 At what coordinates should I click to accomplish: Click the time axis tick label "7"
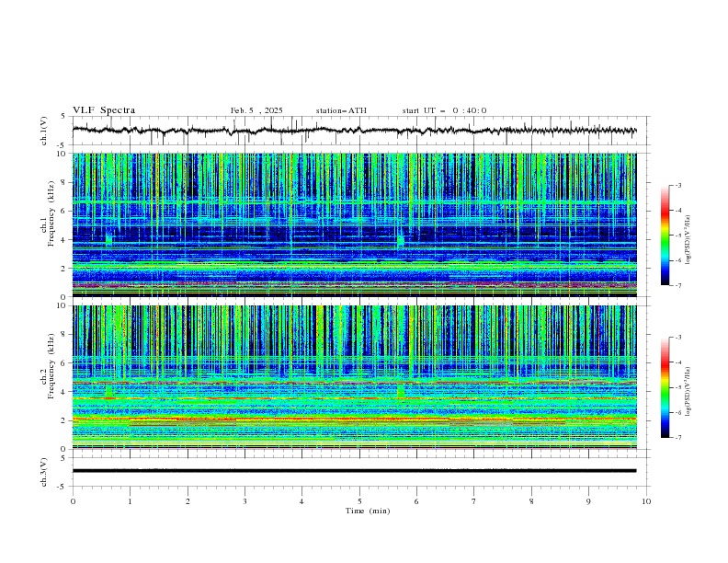pos(474,501)
